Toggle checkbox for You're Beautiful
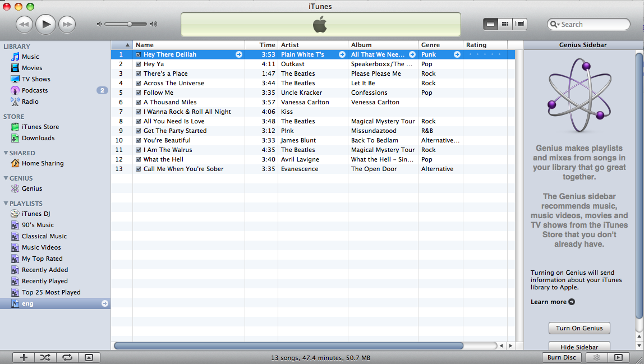The width and height of the screenshot is (644, 364). click(x=139, y=141)
